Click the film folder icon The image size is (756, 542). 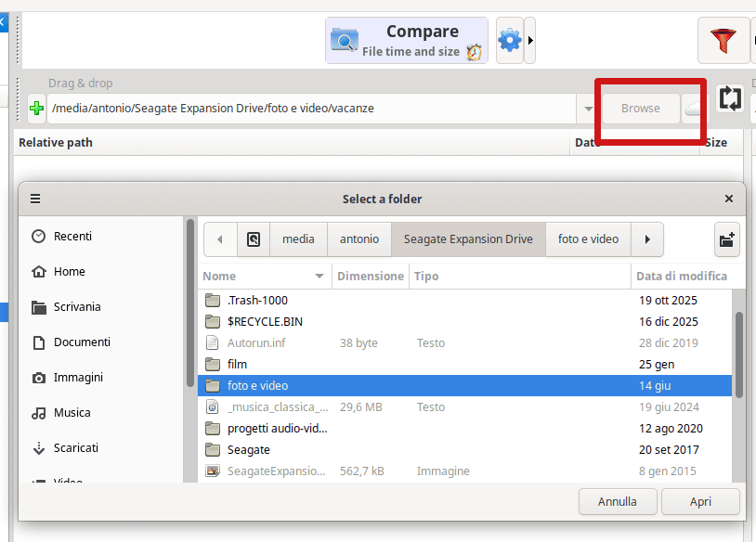pyautogui.click(x=213, y=364)
